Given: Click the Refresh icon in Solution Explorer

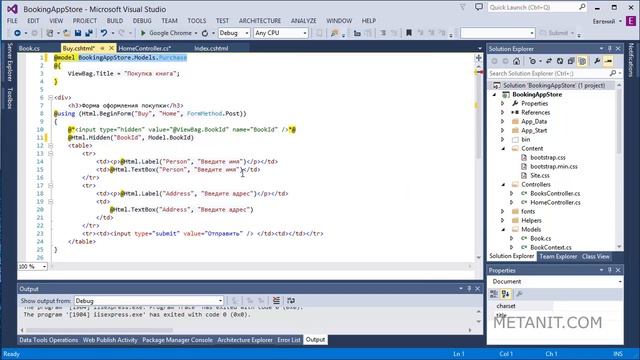Looking at the screenshot, I should (560, 61).
